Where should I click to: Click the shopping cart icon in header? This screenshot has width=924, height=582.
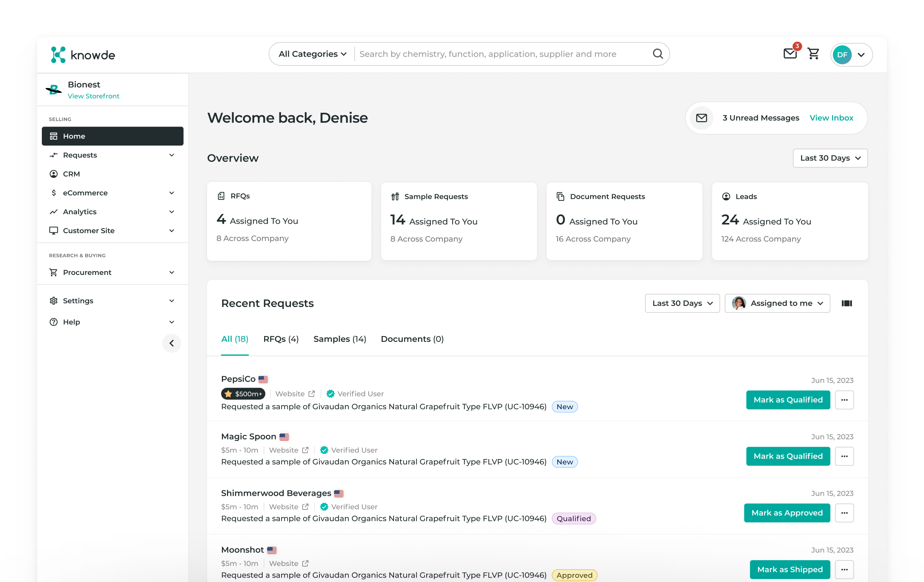click(813, 54)
